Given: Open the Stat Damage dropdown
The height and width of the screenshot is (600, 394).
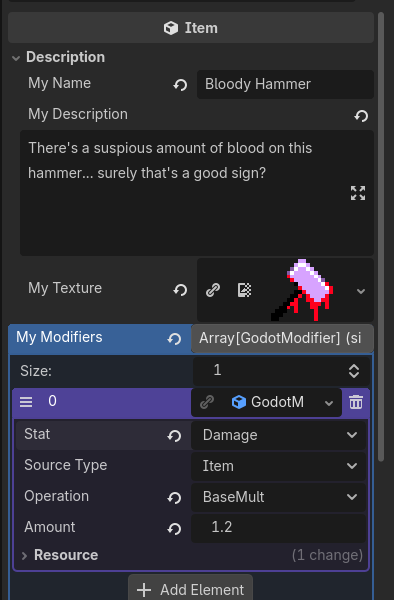Looking at the screenshot, I should pyautogui.click(x=278, y=435).
